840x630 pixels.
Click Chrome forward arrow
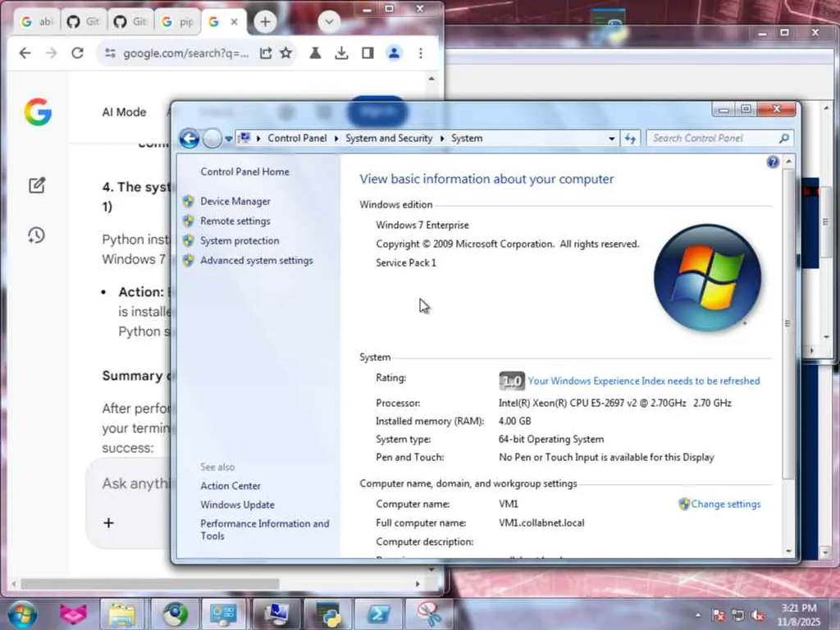coord(51,53)
